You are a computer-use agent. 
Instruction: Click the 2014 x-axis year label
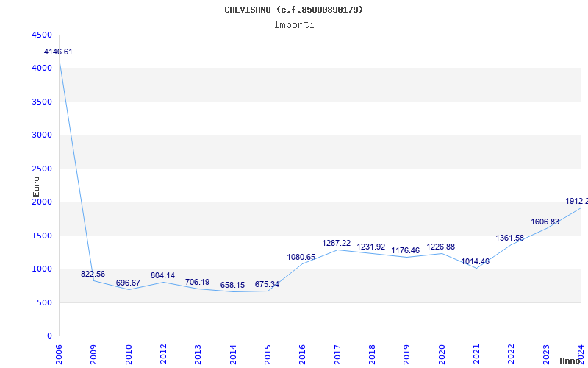[233, 354]
